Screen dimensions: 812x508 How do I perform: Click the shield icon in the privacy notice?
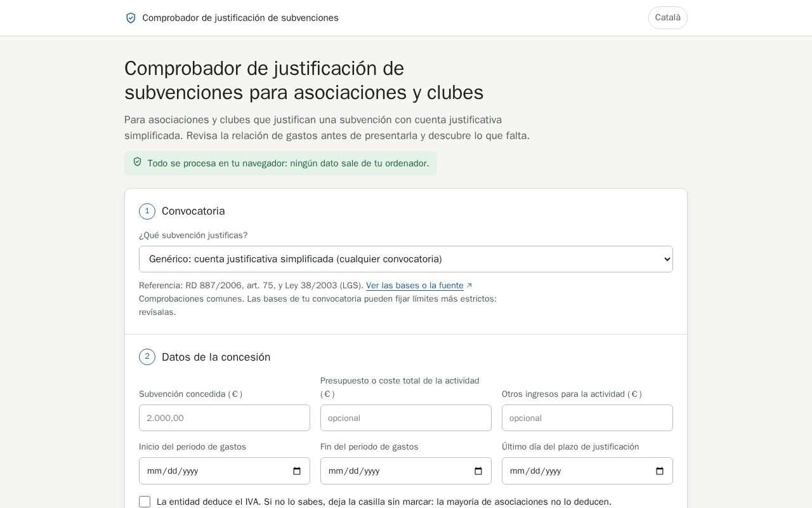point(137,163)
